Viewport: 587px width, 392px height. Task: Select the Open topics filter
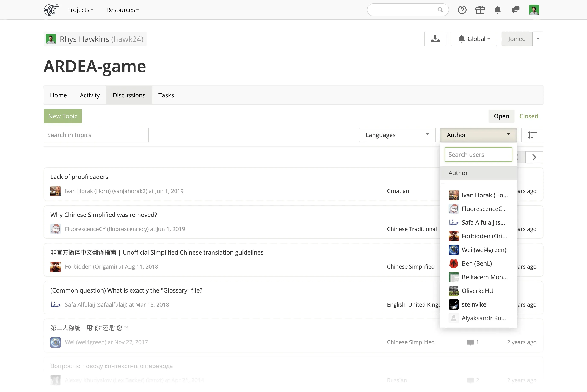[501, 116]
